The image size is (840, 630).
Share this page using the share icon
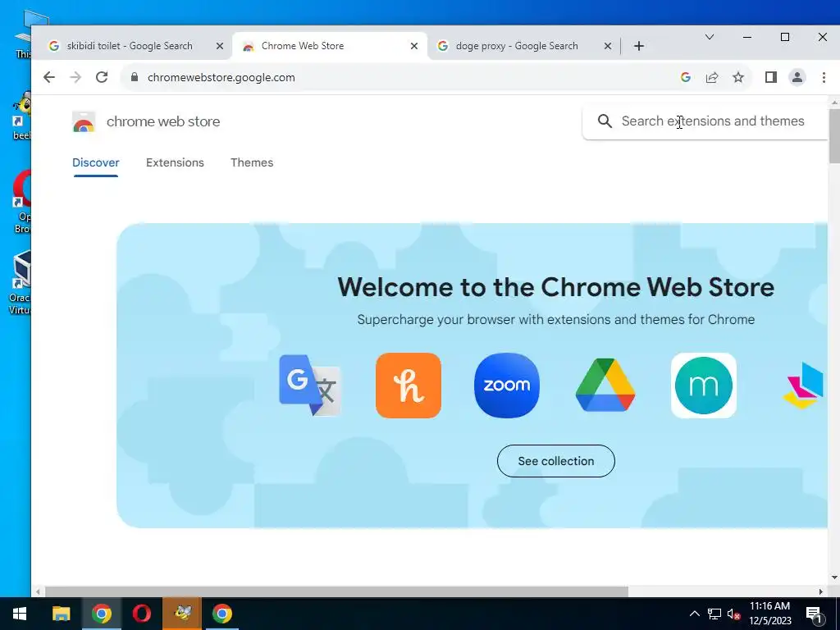click(x=712, y=77)
